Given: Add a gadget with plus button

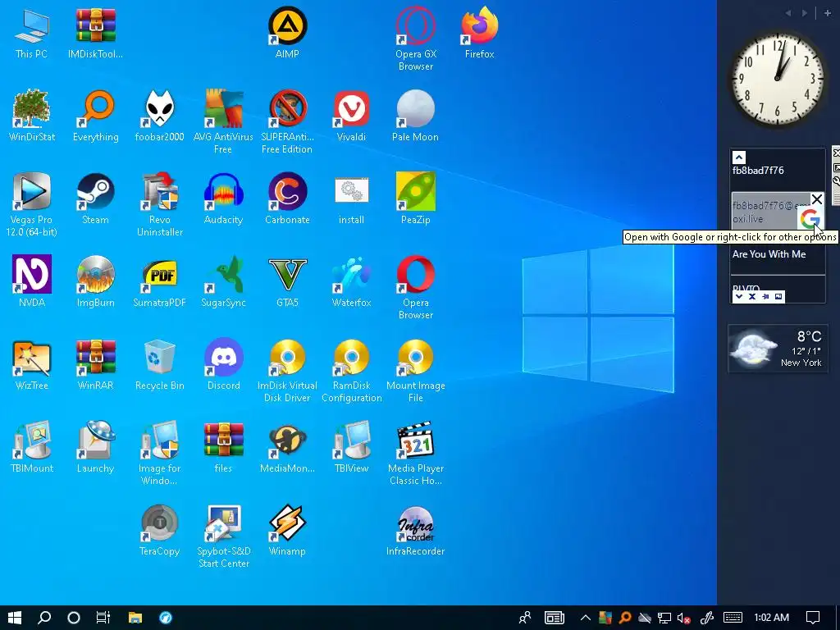Looking at the screenshot, I should click(x=828, y=13).
